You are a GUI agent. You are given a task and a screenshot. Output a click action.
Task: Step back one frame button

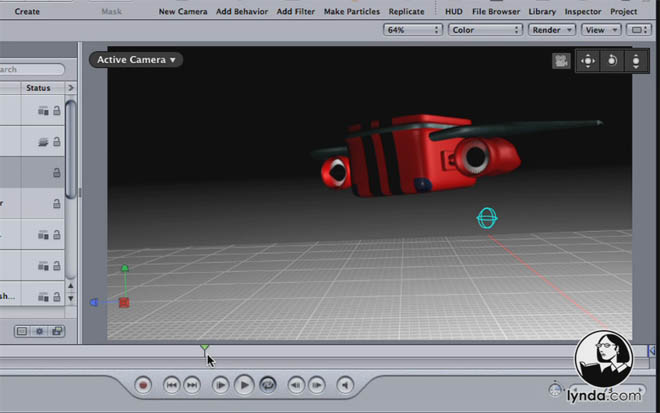(296, 385)
